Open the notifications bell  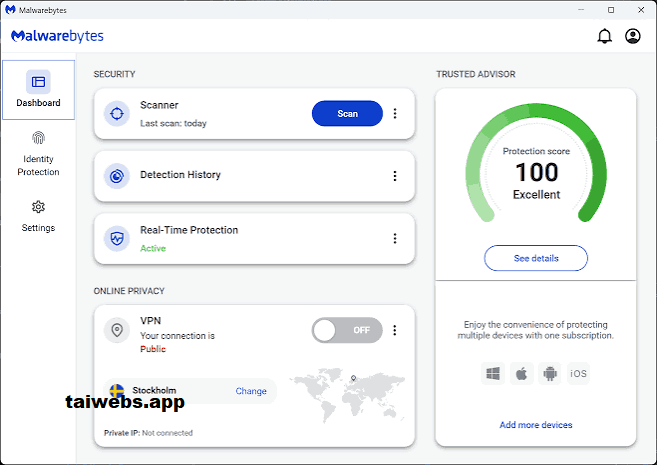[x=604, y=36]
